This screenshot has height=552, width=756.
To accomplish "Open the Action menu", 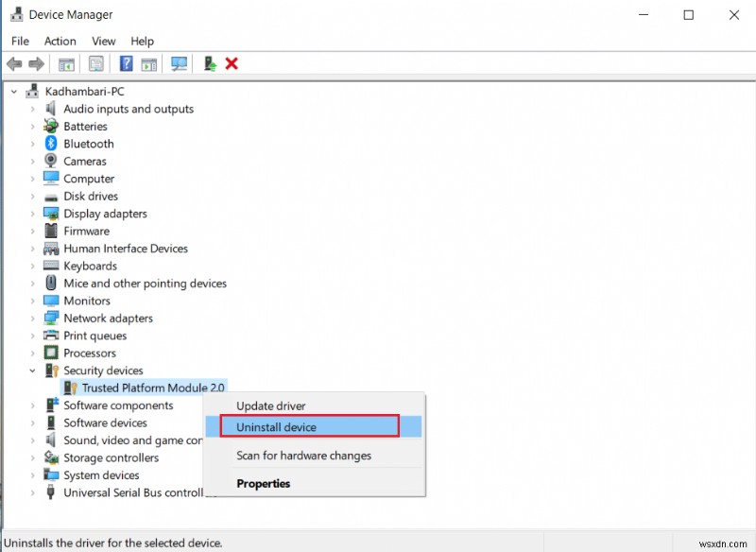I will pos(60,41).
